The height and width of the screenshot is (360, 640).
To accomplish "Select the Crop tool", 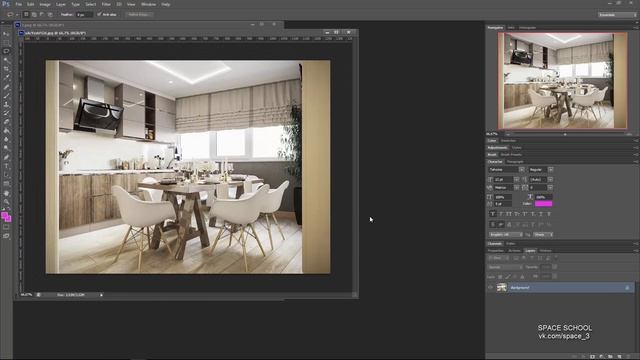I will click(x=6, y=69).
